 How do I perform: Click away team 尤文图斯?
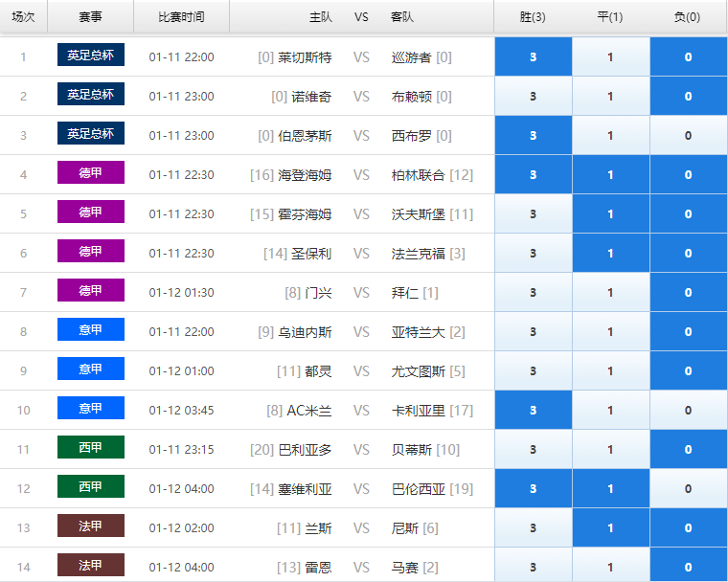coord(419,370)
